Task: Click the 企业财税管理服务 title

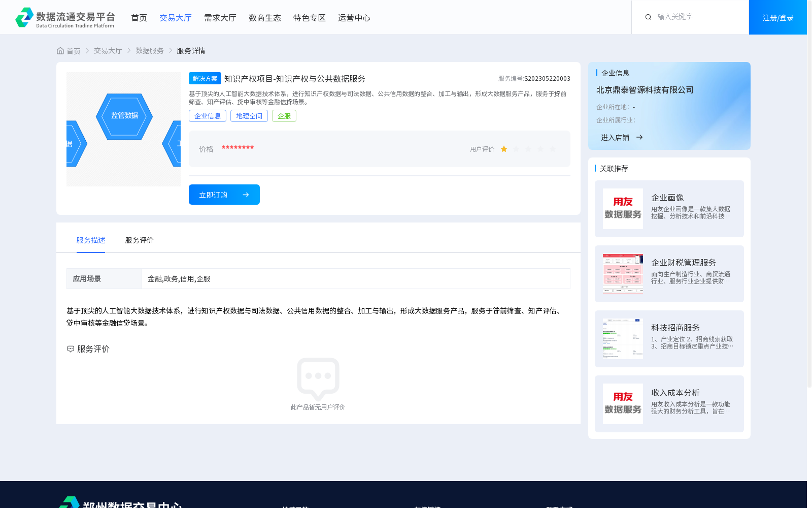Action: [x=684, y=263]
